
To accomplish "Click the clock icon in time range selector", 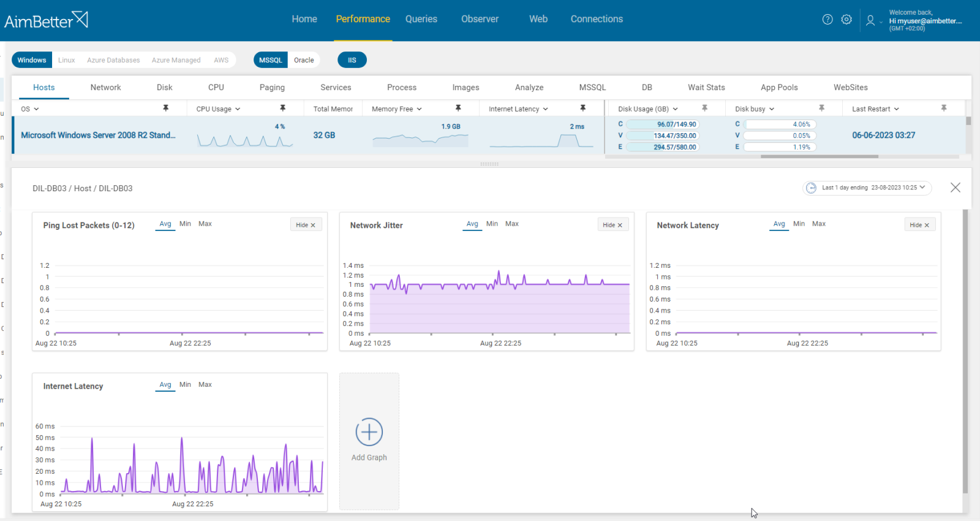I will click(811, 188).
